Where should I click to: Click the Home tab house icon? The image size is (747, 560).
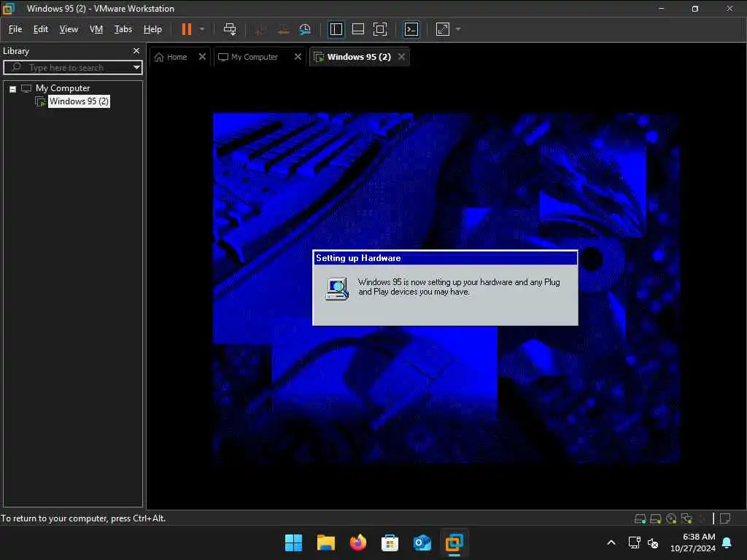point(159,57)
